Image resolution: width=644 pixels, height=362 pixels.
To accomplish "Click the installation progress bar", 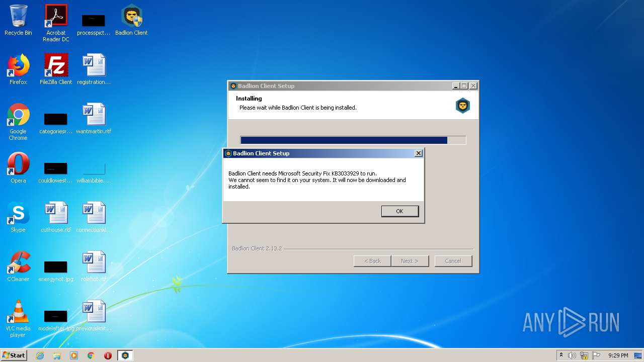I will (x=353, y=140).
